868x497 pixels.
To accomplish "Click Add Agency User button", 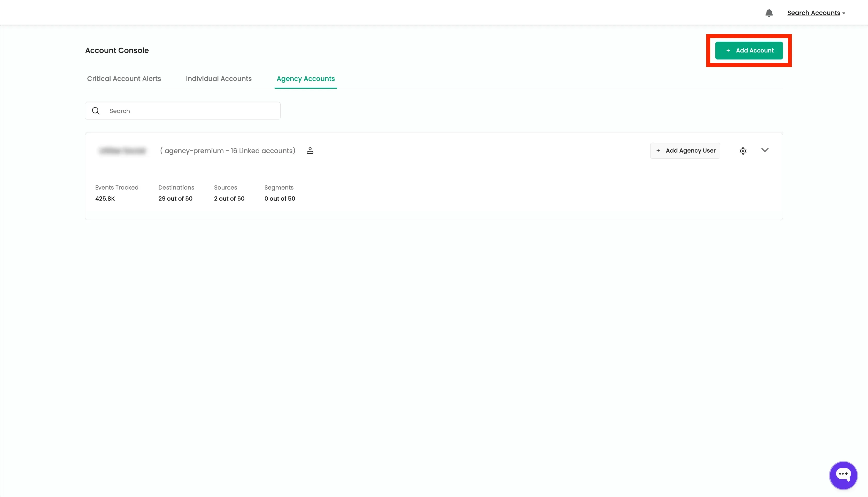I will click(x=685, y=150).
